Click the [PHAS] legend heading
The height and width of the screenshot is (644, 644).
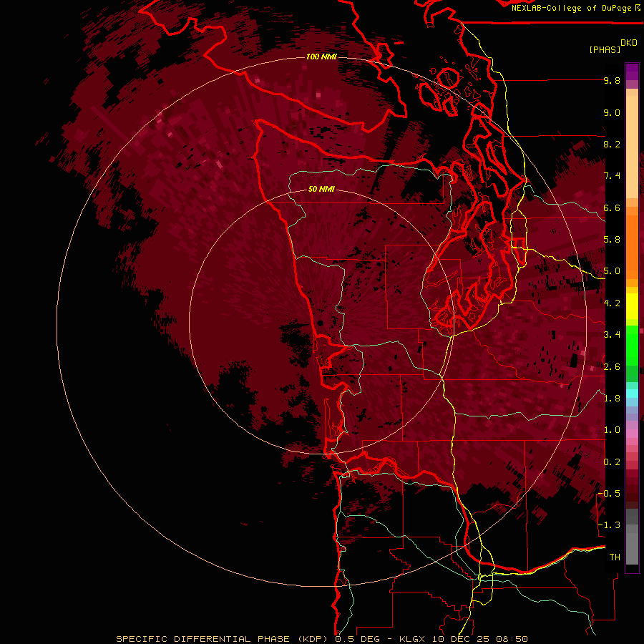click(x=605, y=49)
